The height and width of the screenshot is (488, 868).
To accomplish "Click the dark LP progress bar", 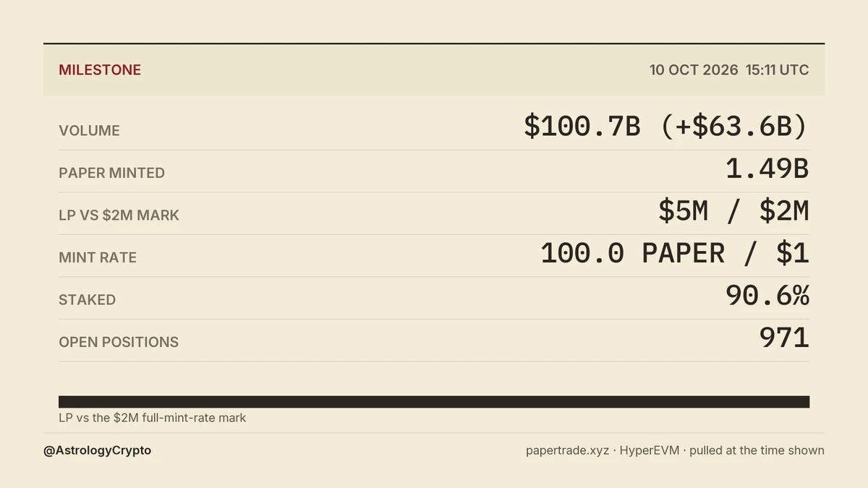I will pos(434,402).
